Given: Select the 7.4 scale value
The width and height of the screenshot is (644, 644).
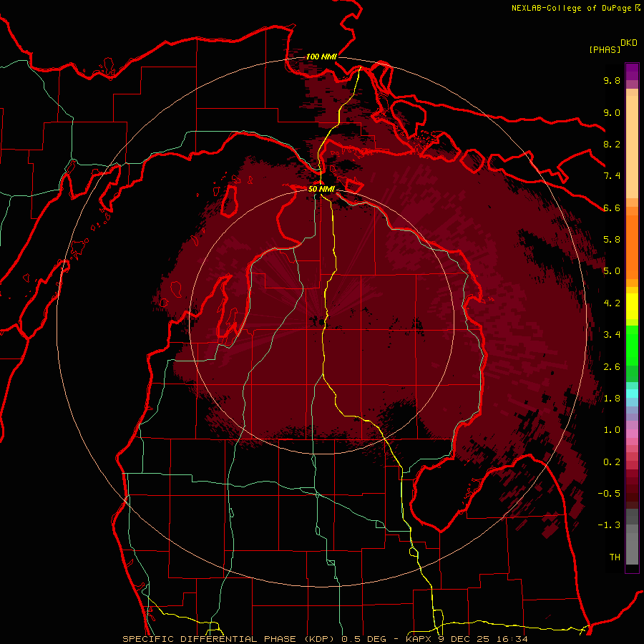Looking at the screenshot, I should 612,176.
